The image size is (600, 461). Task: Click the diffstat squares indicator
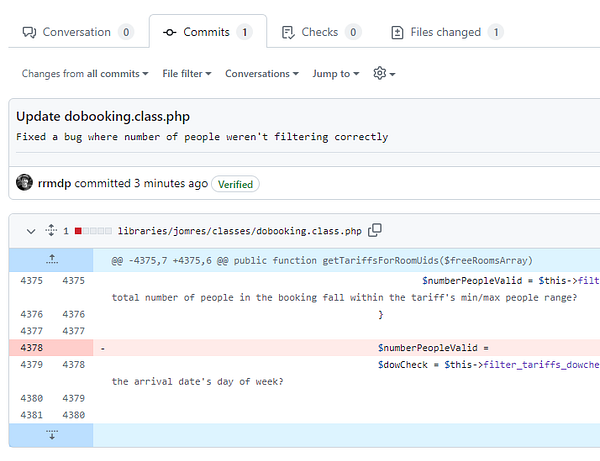93,231
